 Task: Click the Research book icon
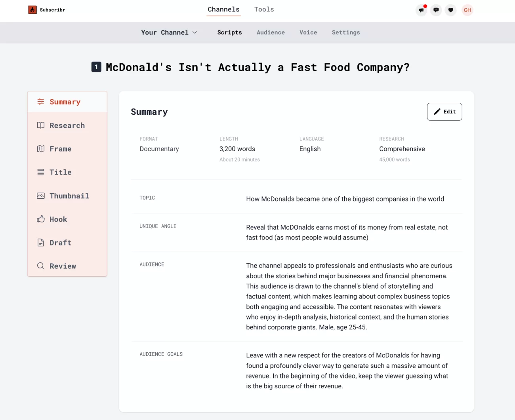[x=41, y=125]
